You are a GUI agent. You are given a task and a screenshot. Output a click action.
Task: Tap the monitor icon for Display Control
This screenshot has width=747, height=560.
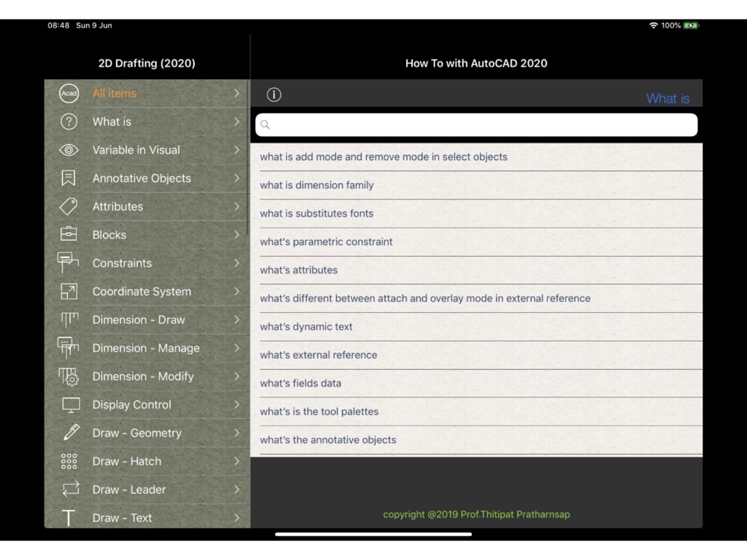pyautogui.click(x=71, y=405)
